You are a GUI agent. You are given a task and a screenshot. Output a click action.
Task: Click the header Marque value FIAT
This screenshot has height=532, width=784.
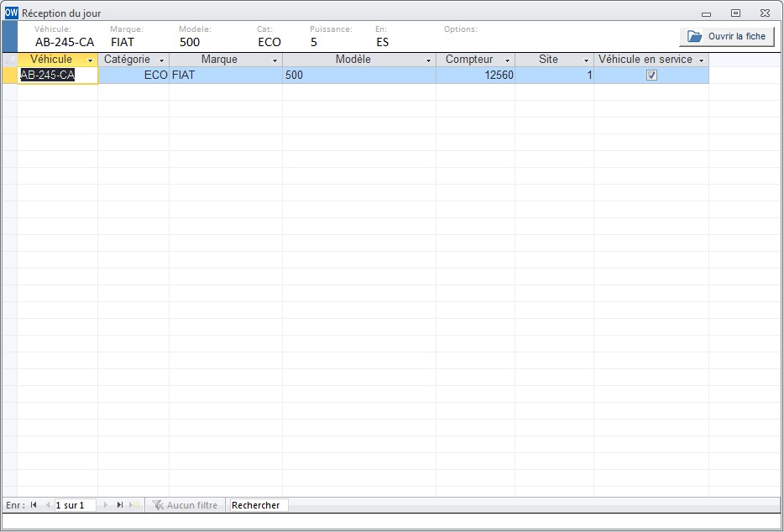coord(123,42)
